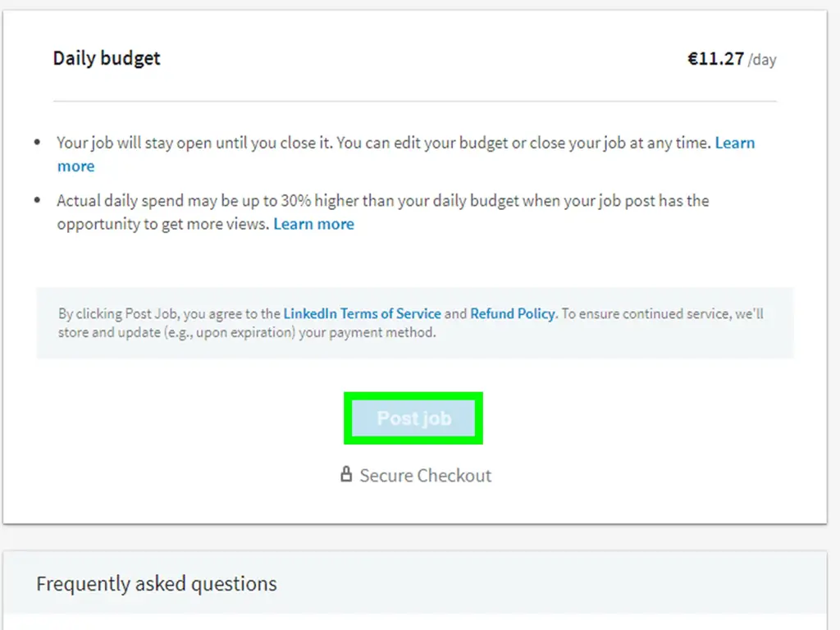Click the Daily budget heading
This screenshot has width=840, height=630.
point(107,58)
